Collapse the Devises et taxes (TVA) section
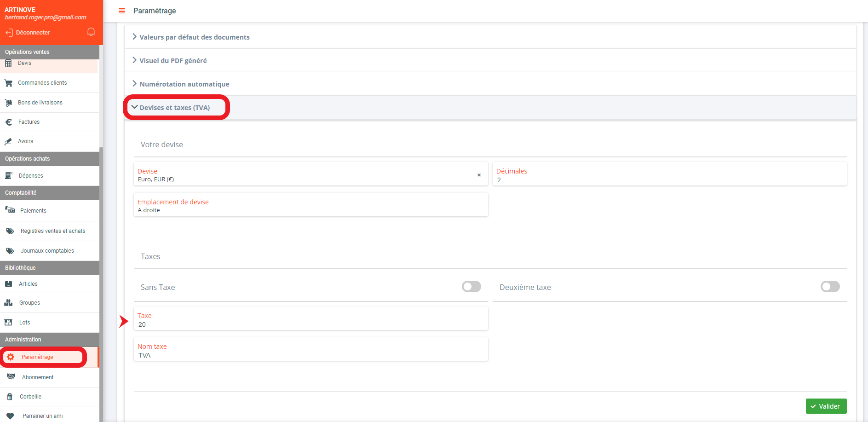The height and width of the screenshot is (422, 868). pyautogui.click(x=174, y=108)
